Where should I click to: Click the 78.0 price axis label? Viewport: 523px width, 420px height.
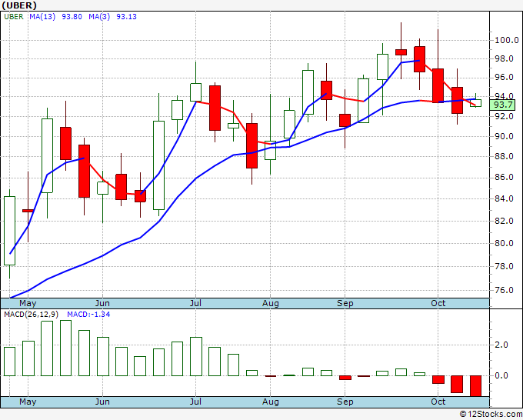pyautogui.click(x=504, y=266)
